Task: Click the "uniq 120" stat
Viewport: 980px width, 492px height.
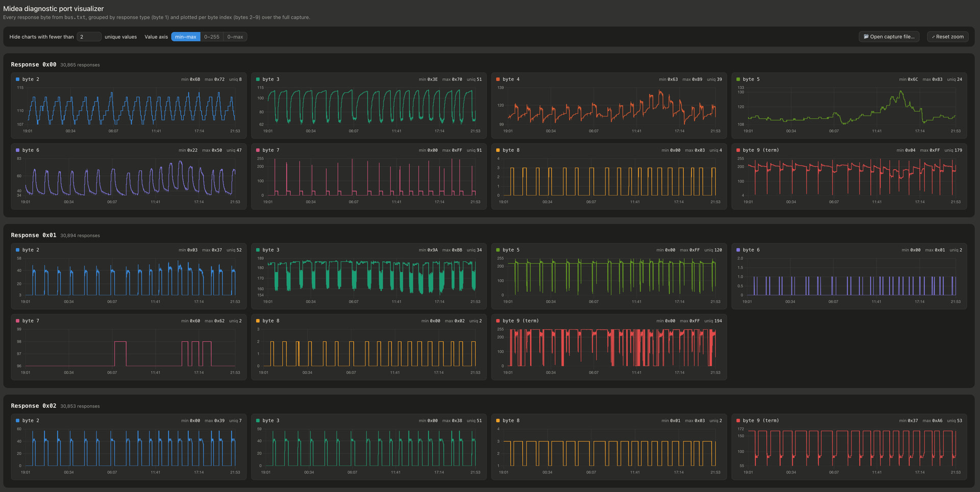Action: 713,250
